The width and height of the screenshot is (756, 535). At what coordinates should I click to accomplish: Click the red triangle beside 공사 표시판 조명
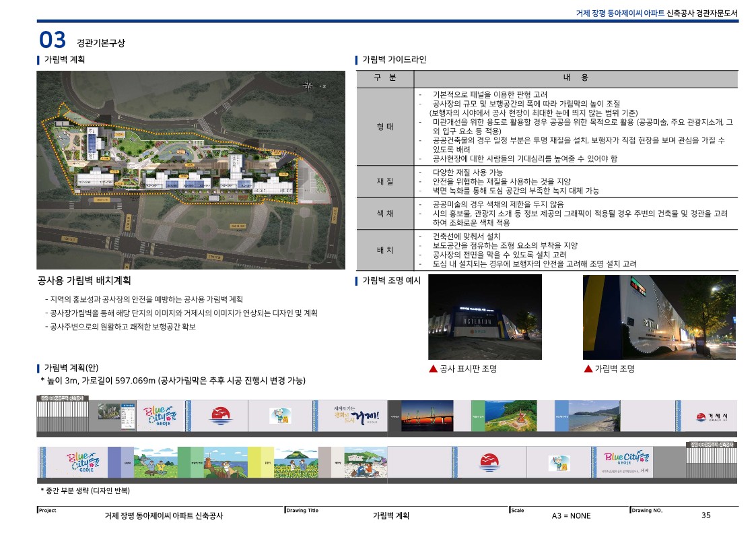point(433,369)
